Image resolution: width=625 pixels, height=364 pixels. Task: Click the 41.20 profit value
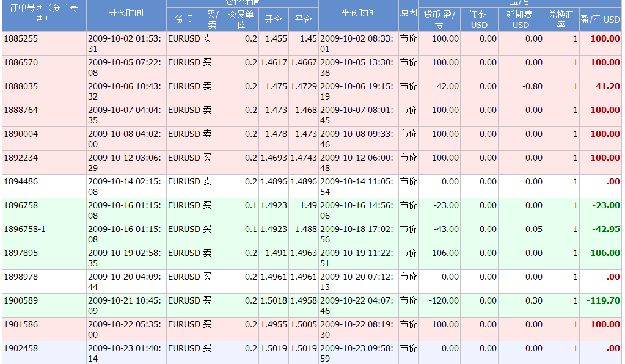pyautogui.click(x=608, y=87)
